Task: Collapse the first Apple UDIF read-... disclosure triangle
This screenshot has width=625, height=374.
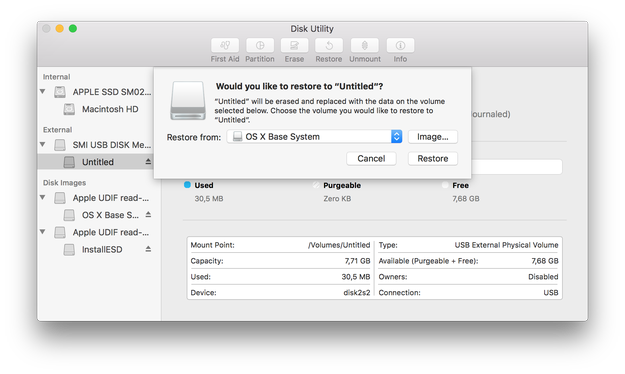Action: pos(43,197)
